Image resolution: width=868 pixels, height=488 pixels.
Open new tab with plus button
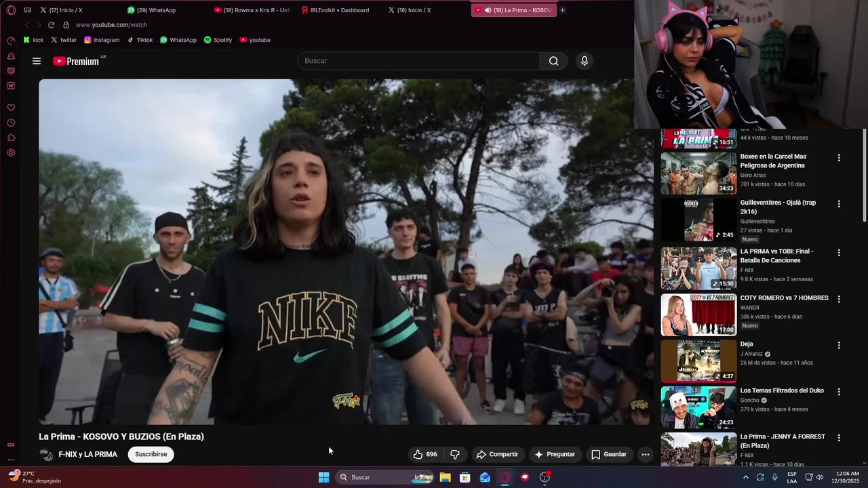(x=562, y=10)
